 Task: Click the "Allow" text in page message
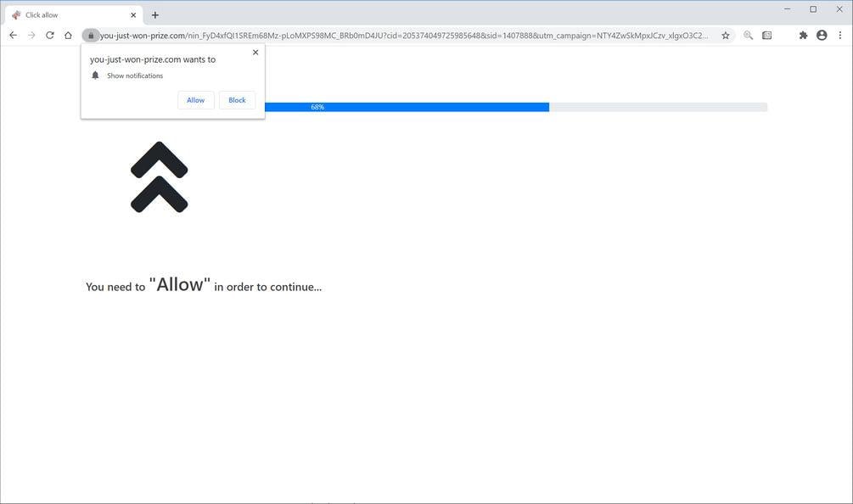[180, 284]
